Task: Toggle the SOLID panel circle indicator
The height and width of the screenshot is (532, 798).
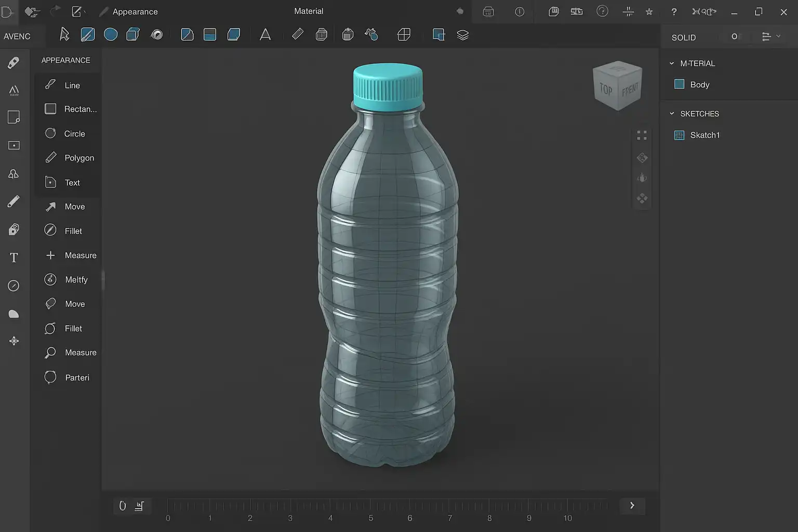Action: (734, 36)
